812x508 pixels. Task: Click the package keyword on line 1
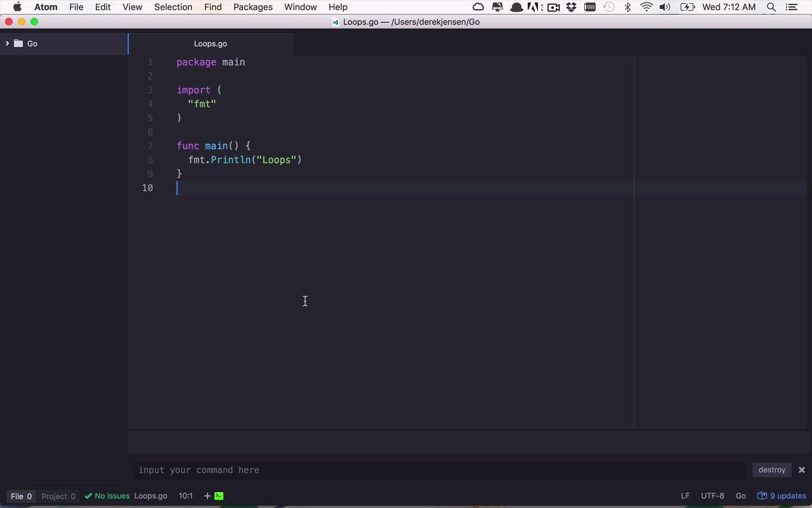coord(197,62)
